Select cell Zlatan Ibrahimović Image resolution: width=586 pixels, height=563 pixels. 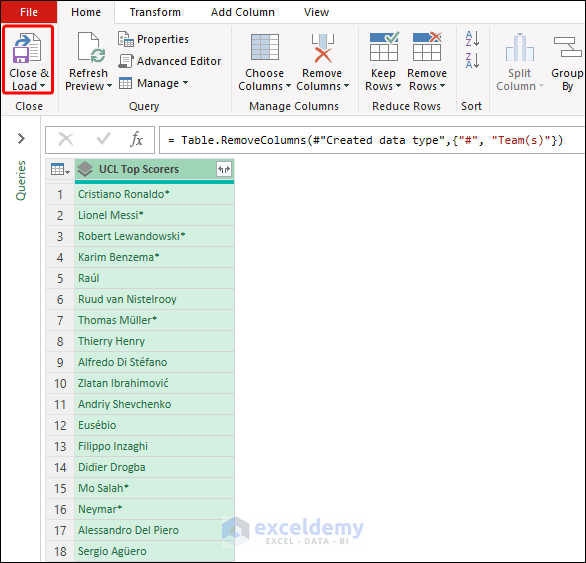pyautogui.click(x=154, y=383)
